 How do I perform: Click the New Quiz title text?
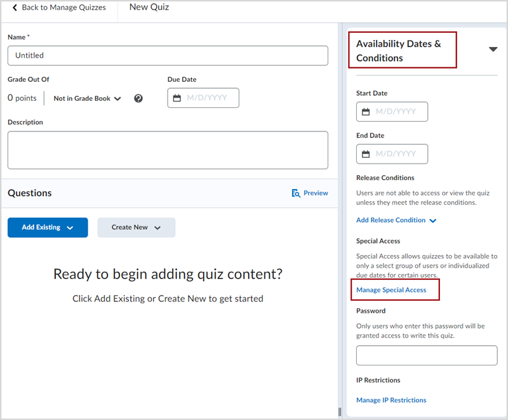pyautogui.click(x=149, y=7)
